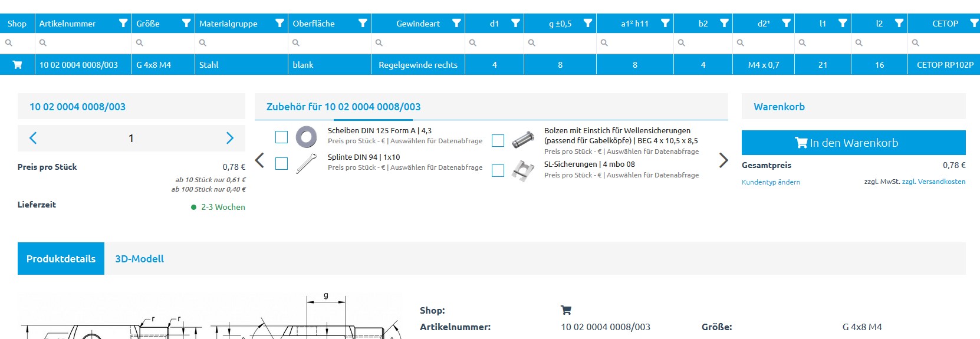Click the Regelgewinde rechts table cell
Screen dimensions: 980x339
point(418,65)
